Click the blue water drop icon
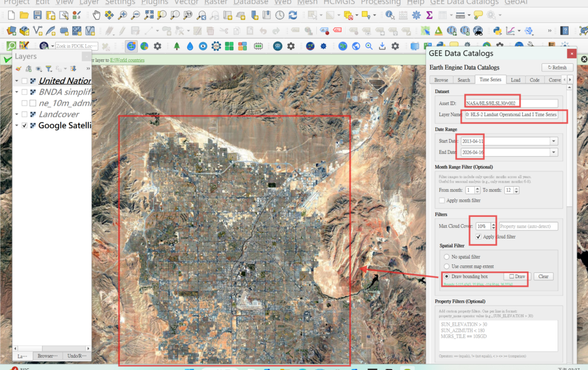The width and height of the screenshot is (588, 370). [190, 45]
